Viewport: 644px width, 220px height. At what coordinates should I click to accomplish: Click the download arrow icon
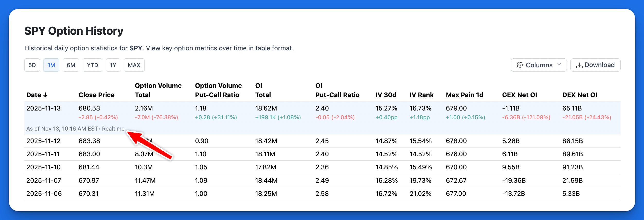click(x=579, y=65)
